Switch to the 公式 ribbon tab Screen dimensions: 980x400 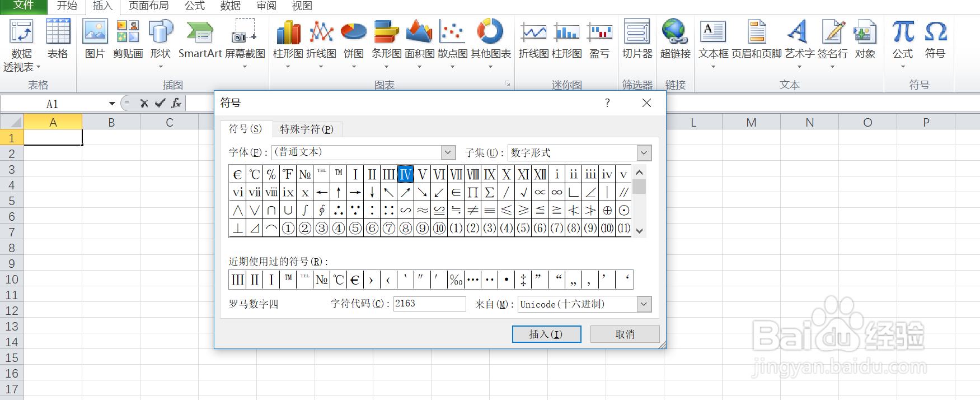pyautogui.click(x=195, y=6)
